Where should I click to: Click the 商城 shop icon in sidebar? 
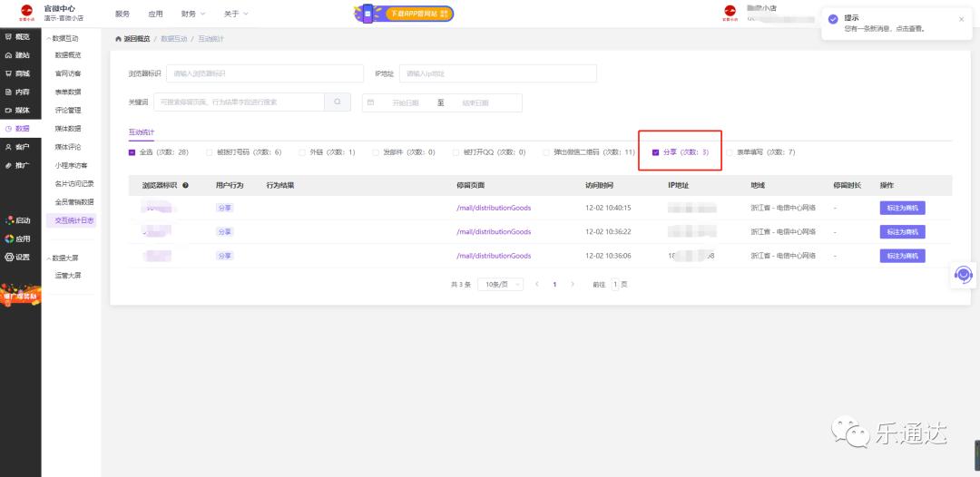coord(9,73)
